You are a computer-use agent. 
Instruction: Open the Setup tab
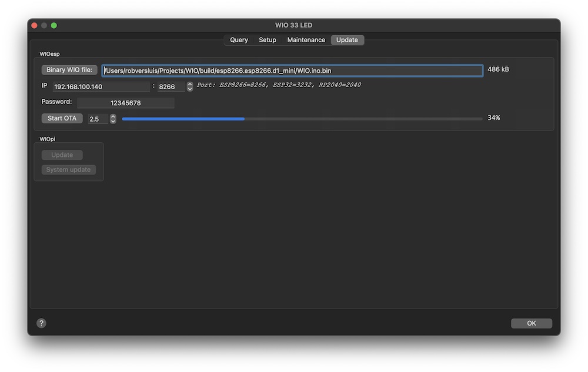(x=268, y=40)
